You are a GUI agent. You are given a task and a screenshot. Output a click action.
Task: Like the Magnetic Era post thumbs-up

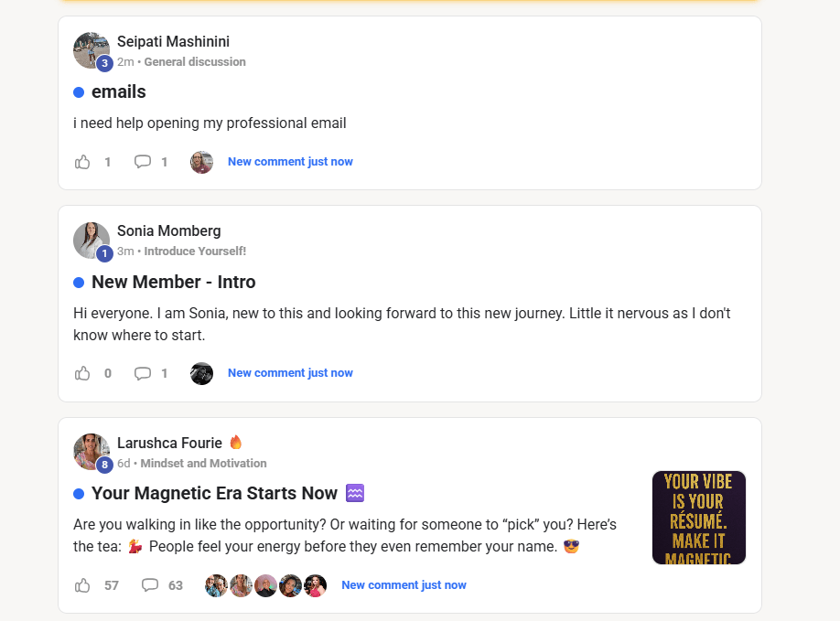tap(82, 585)
